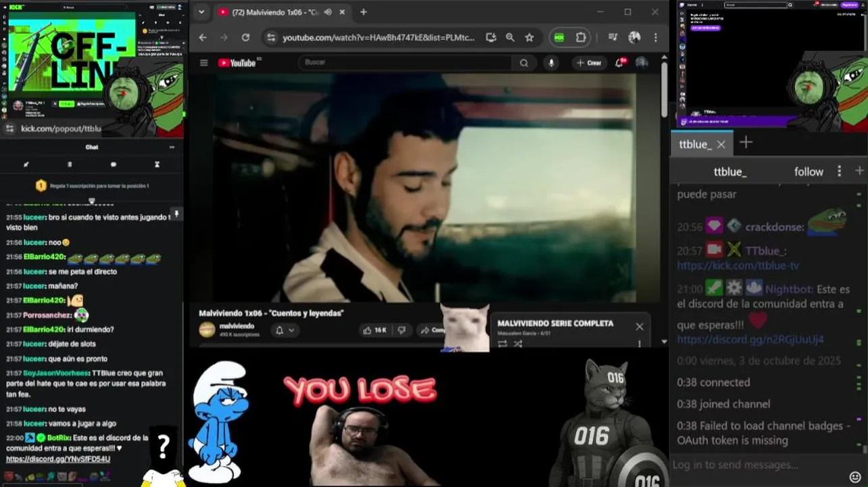868x487 pixels.
Task: Open the BotRix discord.gg link in Kick chat
Action: (58, 459)
